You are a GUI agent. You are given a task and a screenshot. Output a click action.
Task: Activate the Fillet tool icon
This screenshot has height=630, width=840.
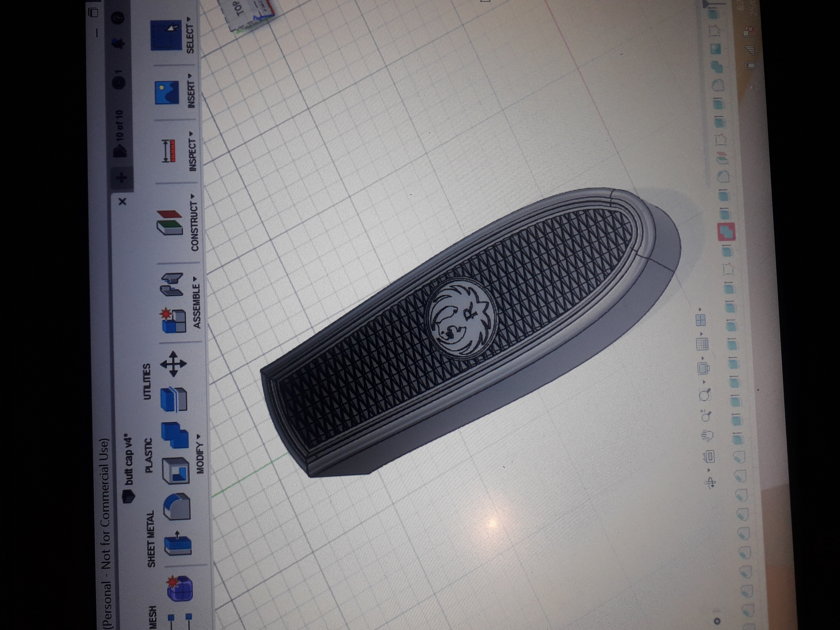(x=177, y=507)
